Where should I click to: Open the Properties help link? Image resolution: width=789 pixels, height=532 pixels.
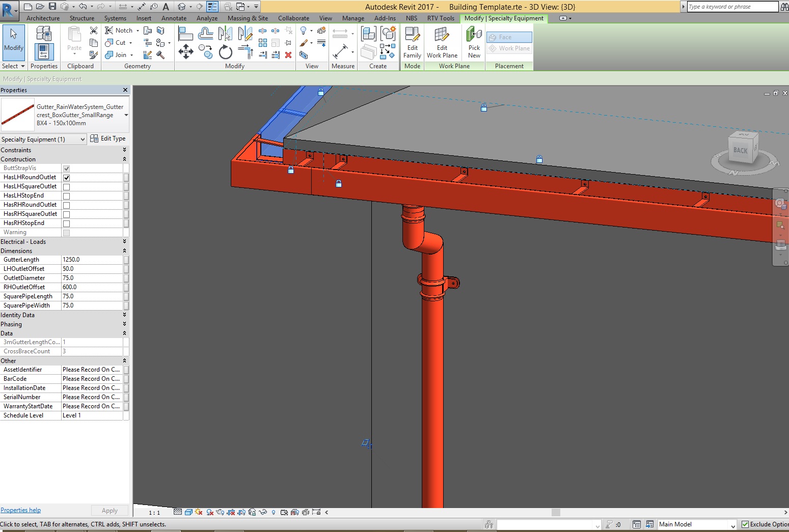click(20, 510)
